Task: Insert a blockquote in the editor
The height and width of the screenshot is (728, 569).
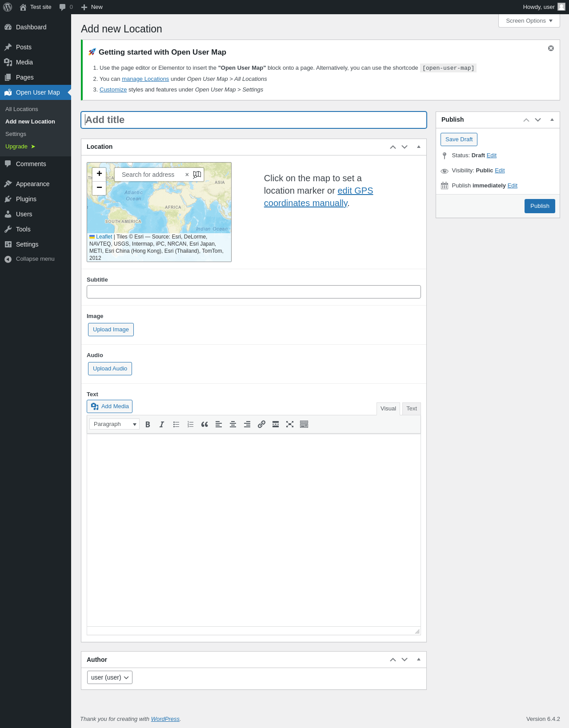Action: click(x=204, y=425)
